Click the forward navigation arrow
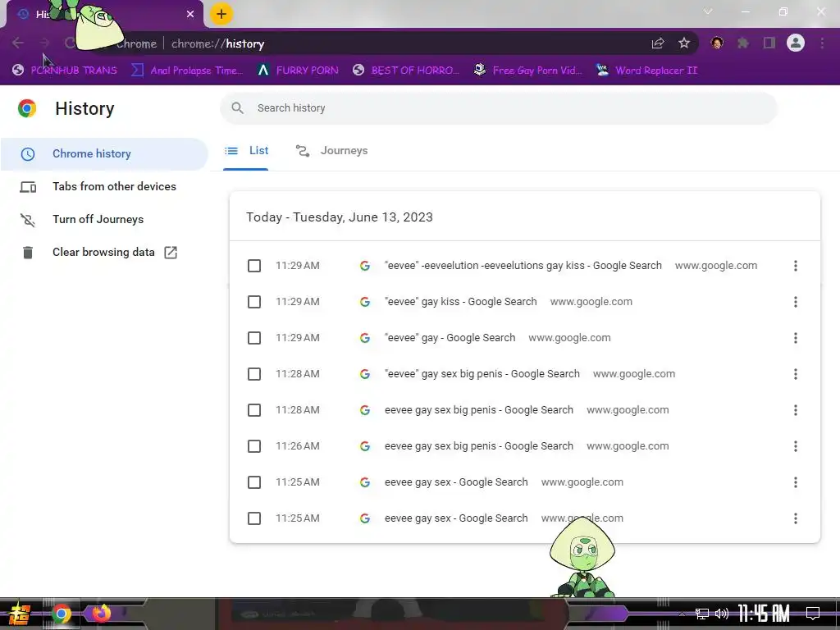Image resolution: width=840 pixels, height=630 pixels. click(44, 43)
